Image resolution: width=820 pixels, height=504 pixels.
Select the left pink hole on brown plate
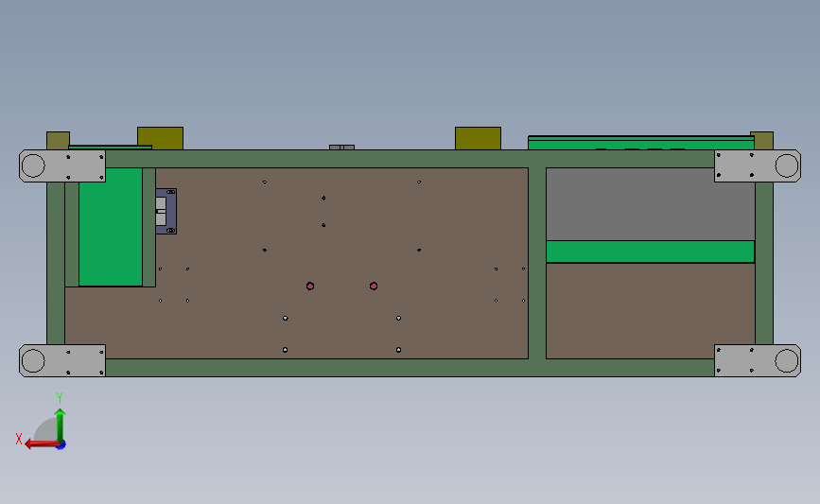coord(310,286)
